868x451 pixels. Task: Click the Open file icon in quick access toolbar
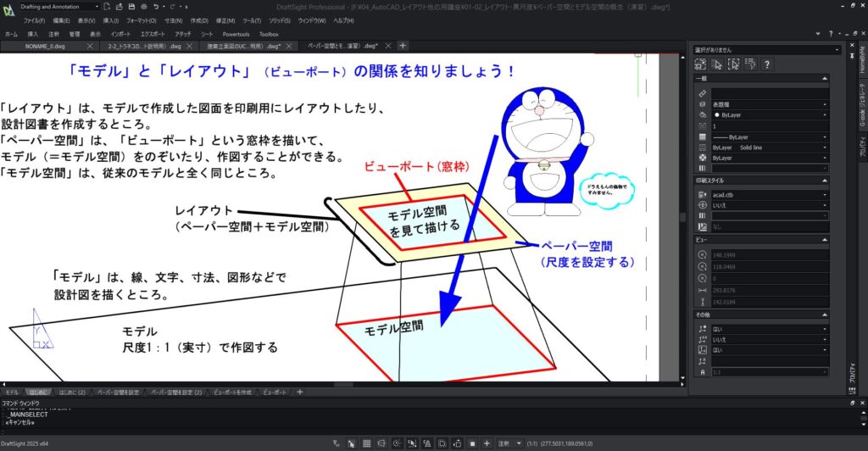click(119, 7)
